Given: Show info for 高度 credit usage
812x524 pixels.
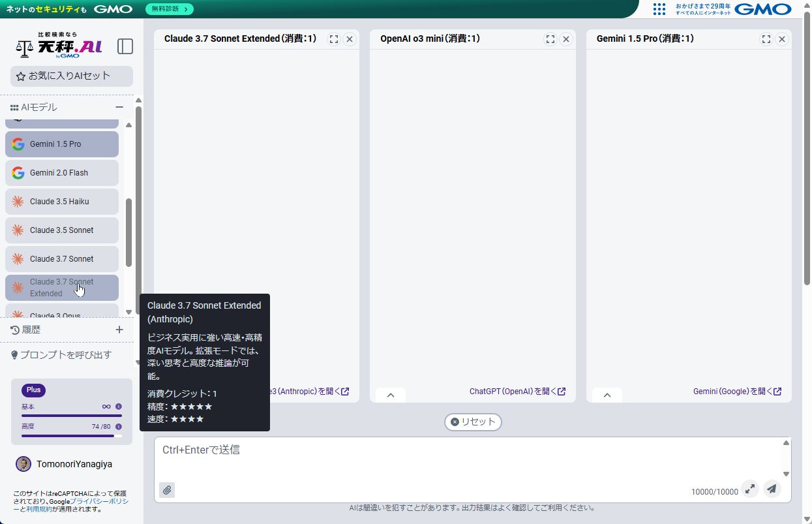Looking at the screenshot, I should pos(119,426).
